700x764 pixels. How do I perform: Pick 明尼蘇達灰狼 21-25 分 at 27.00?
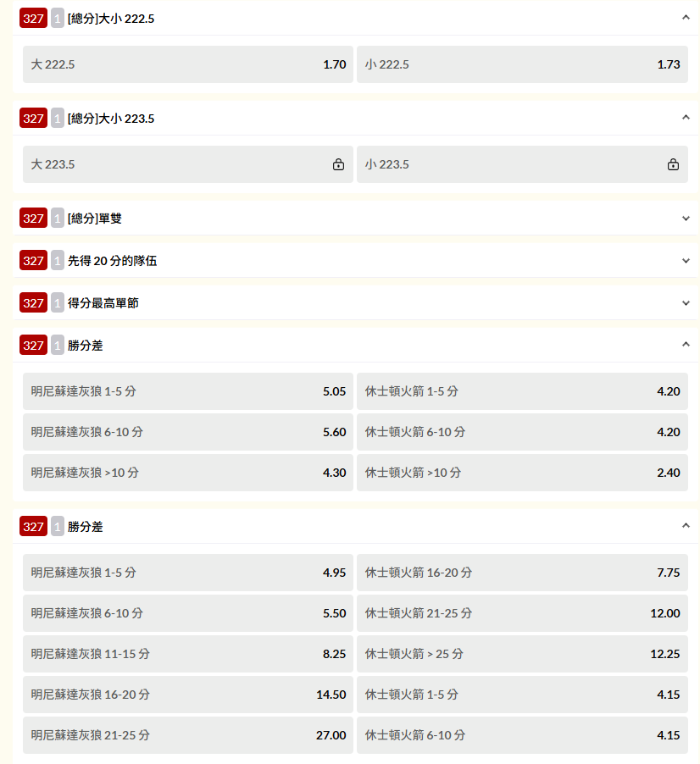tap(187, 735)
